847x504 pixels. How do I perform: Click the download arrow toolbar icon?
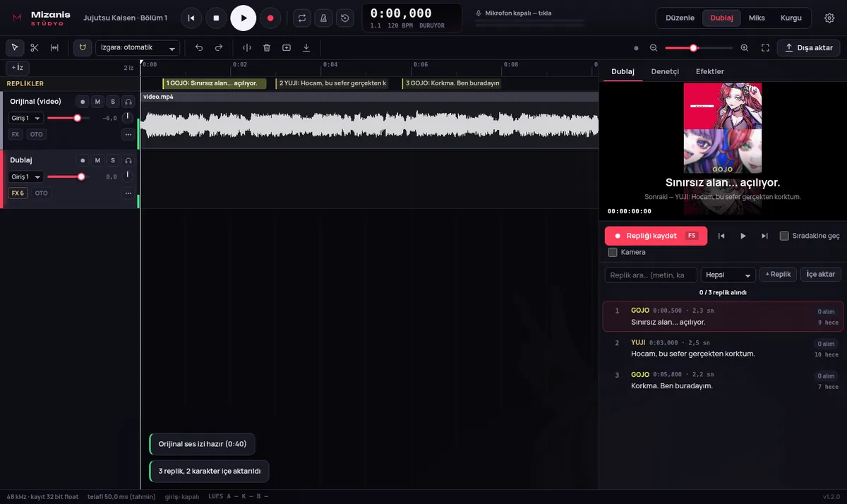point(306,47)
